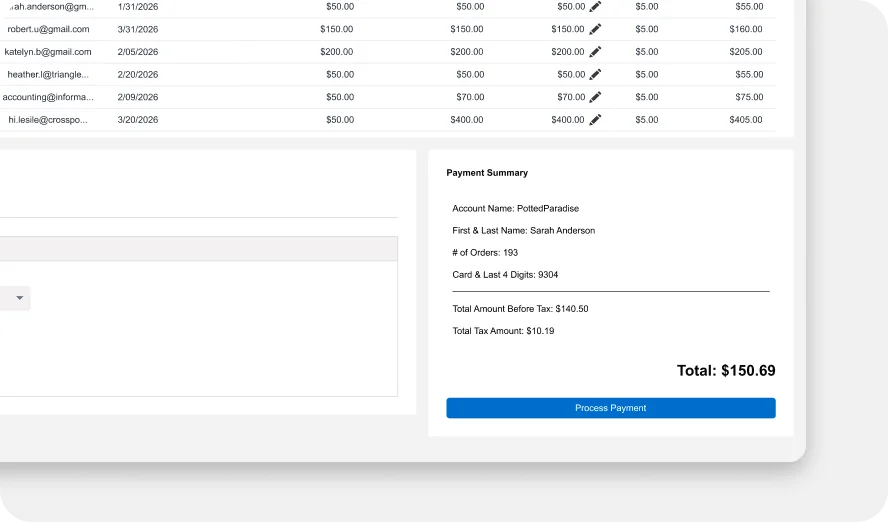
Task: Click the $160.00 total for robert.u
Action: tap(746, 29)
